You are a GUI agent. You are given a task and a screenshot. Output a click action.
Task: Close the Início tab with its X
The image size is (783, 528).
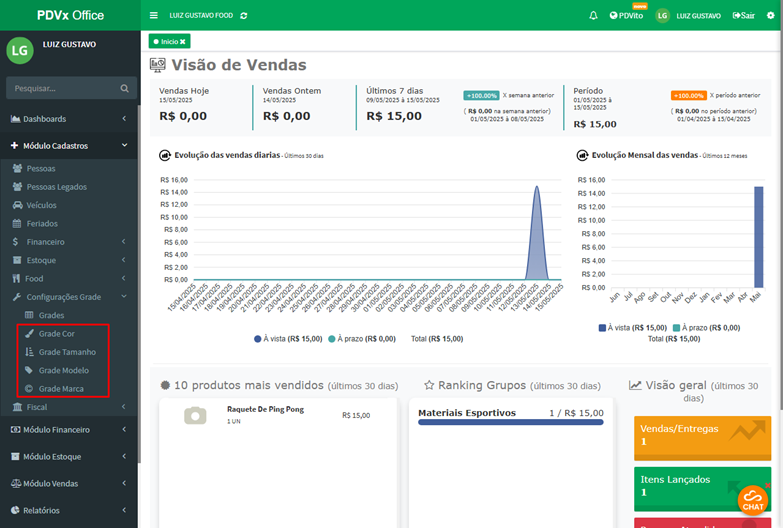(183, 41)
